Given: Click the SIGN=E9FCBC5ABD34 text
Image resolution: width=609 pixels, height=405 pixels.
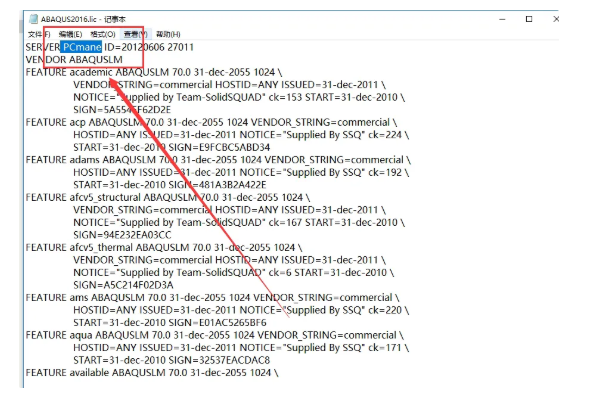Looking at the screenshot, I should pyautogui.click(x=219, y=148).
